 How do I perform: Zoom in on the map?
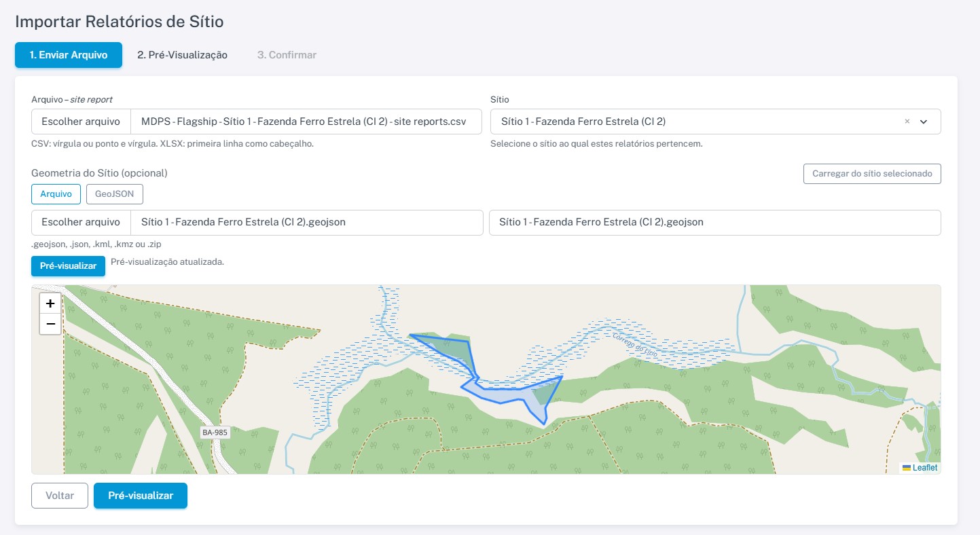pos(50,303)
